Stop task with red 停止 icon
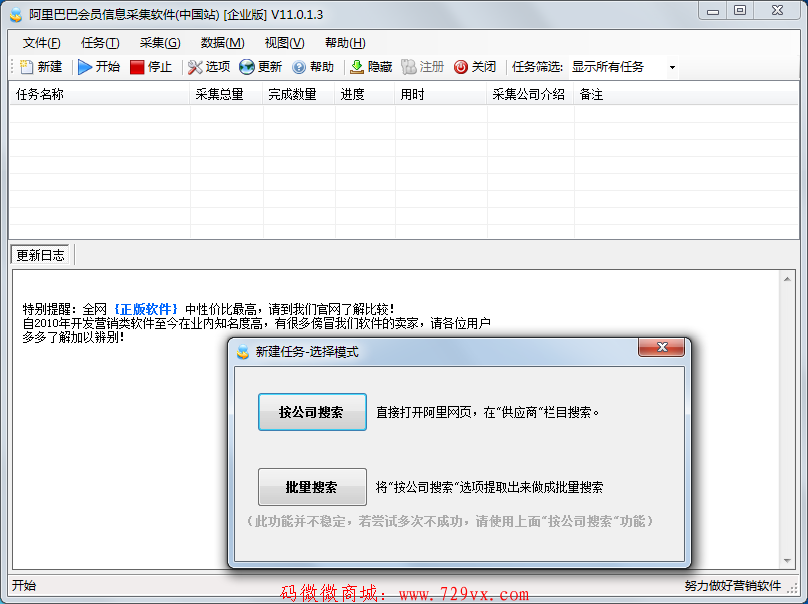Viewport: 808px width, 604px height. [x=137, y=67]
